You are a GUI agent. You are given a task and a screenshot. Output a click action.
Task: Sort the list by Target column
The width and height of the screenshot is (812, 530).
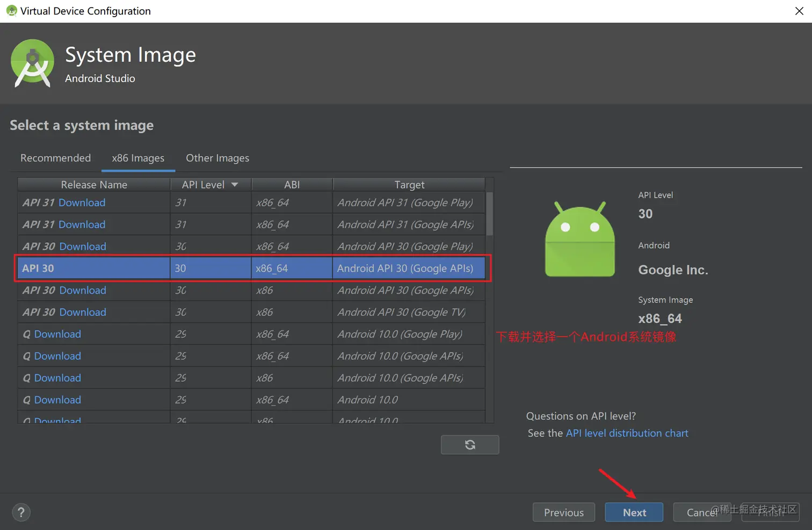pos(409,185)
